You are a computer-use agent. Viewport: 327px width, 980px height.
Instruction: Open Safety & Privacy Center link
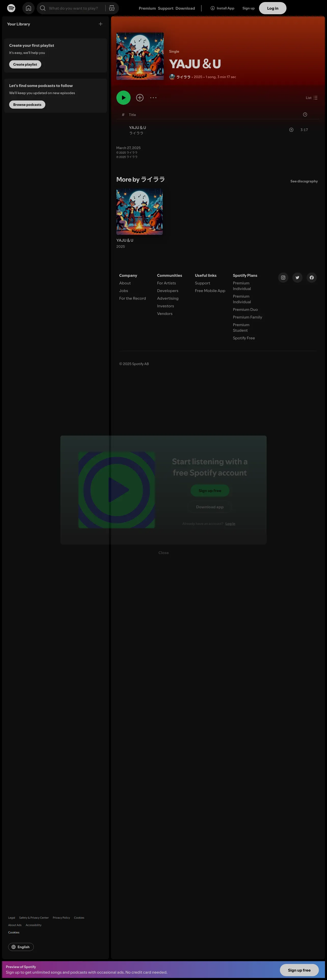(34, 918)
